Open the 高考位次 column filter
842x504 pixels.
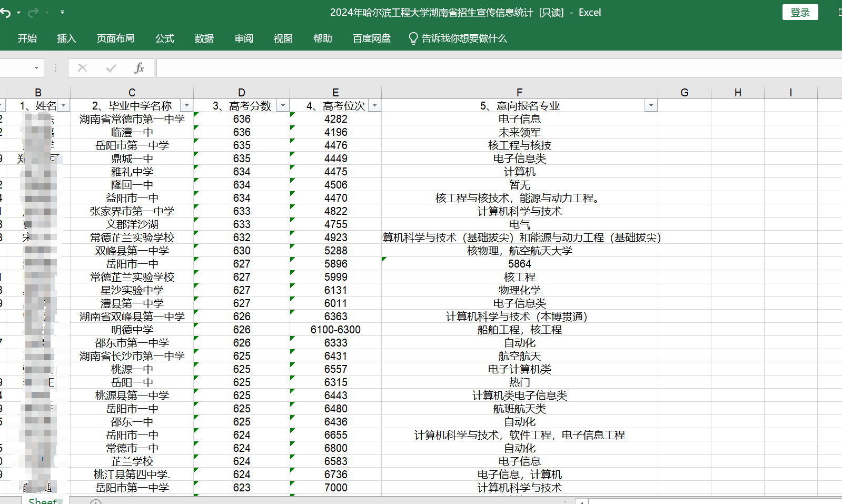[x=374, y=106]
